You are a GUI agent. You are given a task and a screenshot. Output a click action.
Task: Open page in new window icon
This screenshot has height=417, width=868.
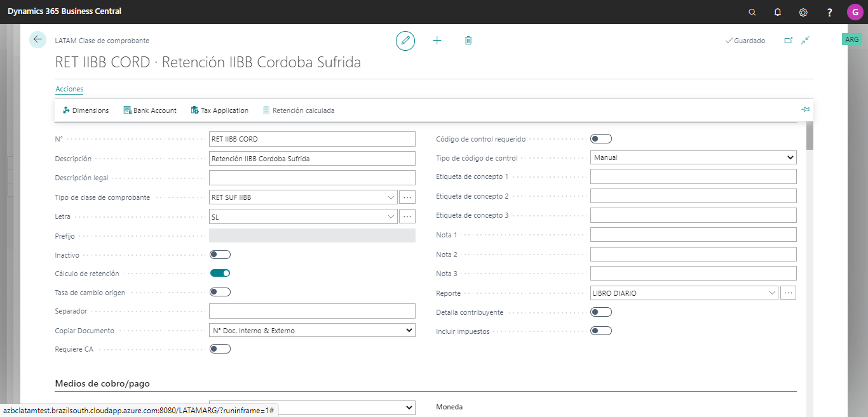point(789,40)
